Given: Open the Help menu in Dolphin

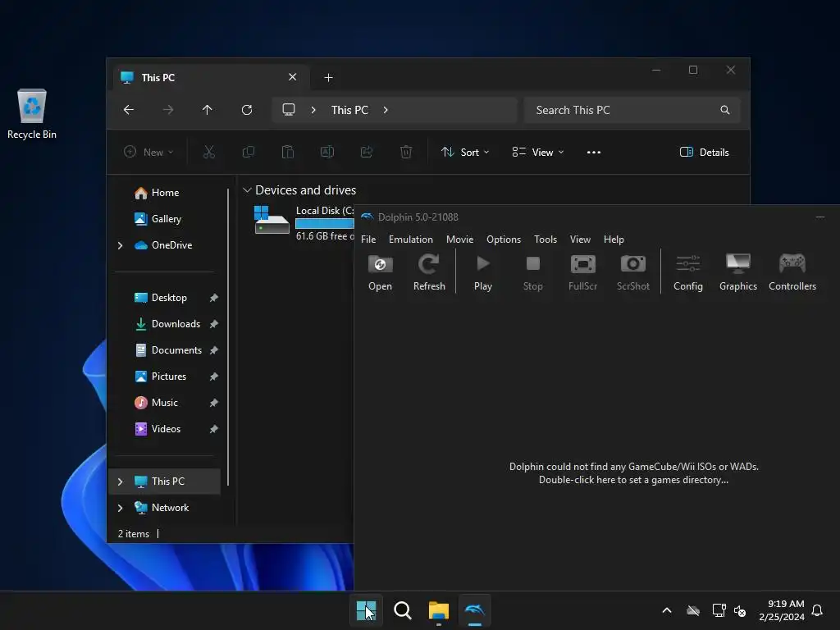Looking at the screenshot, I should pyautogui.click(x=614, y=240).
